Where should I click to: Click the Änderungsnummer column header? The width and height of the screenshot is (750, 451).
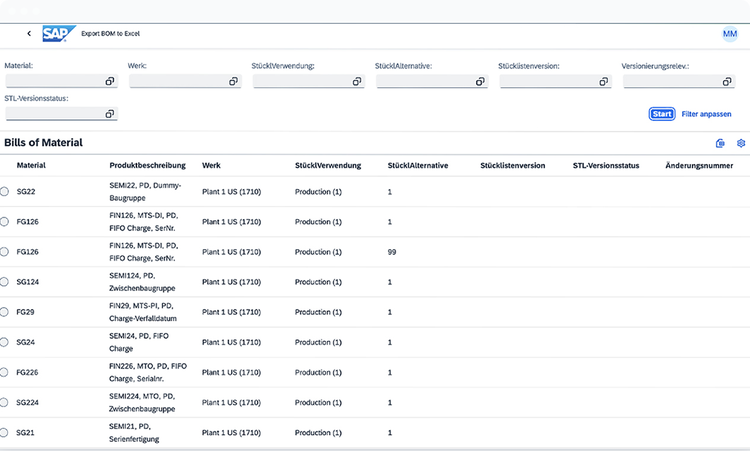click(x=699, y=165)
